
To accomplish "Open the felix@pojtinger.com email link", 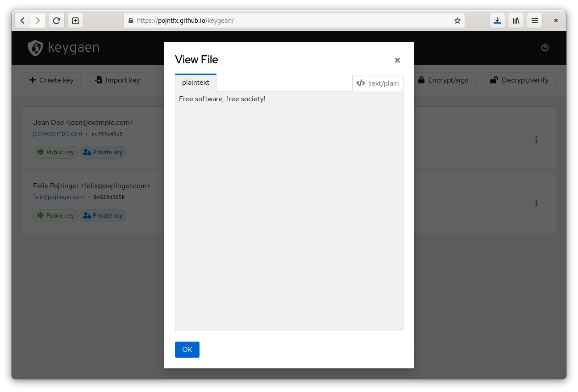I will pyautogui.click(x=58, y=197).
